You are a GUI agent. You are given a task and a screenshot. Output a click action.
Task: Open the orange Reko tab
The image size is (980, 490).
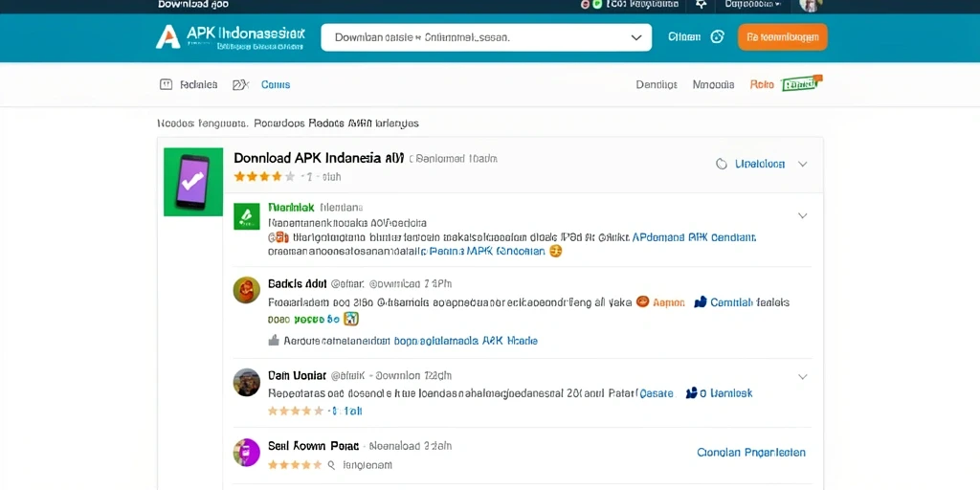pos(762,84)
